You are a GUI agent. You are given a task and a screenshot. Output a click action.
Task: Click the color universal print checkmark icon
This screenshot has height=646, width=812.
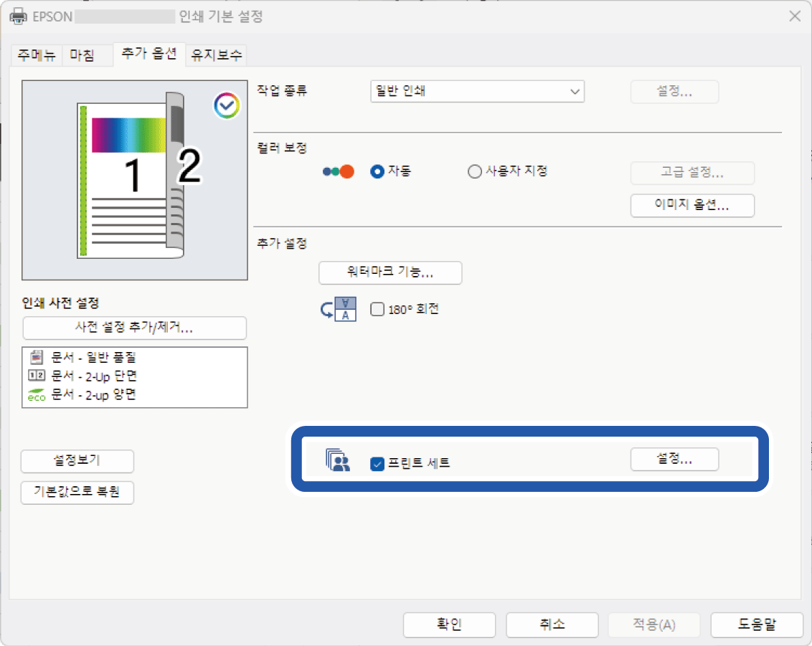coord(227,106)
